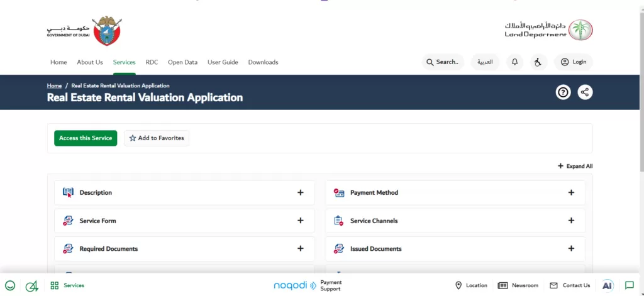644x296 pixels.
Task: Go to the Open Data menu
Action: point(182,62)
